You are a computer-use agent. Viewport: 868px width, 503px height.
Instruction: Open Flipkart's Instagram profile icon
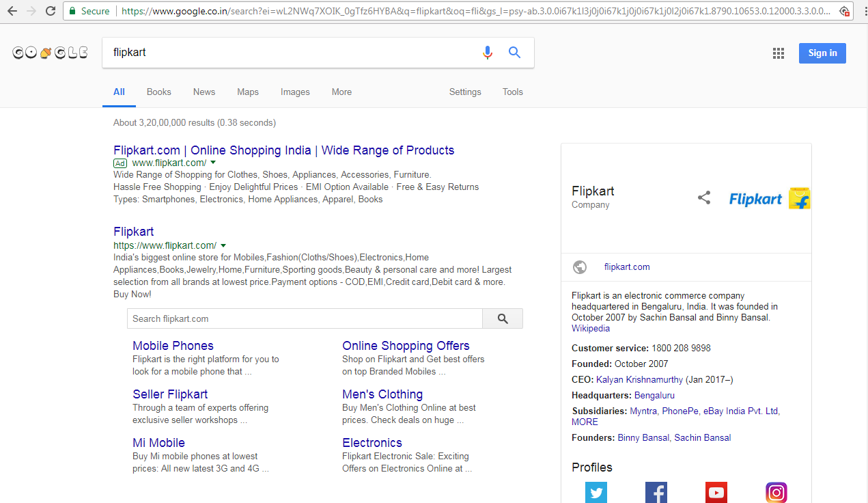click(x=776, y=492)
